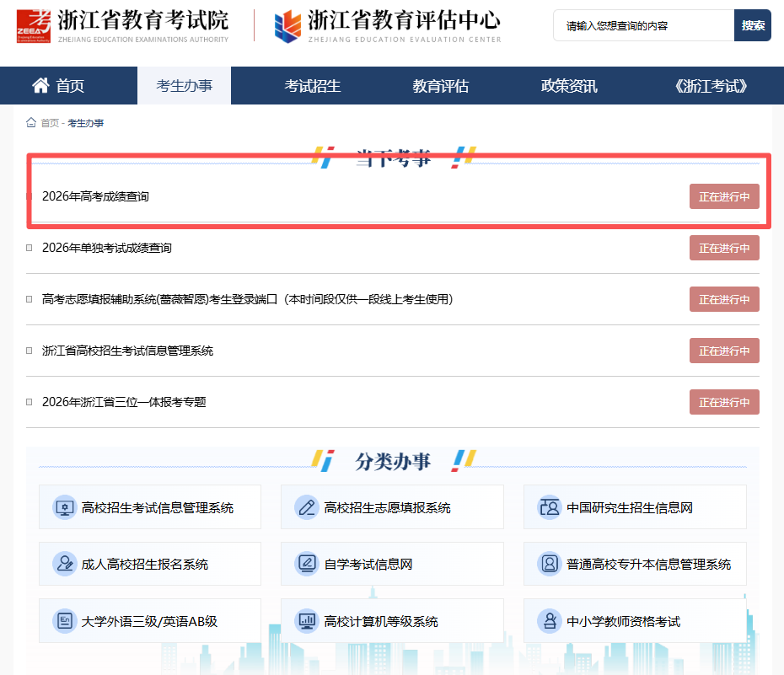Open 2026年浙江省三位一体报考专题 link
Screen dimensions: 784x675
[124, 402]
